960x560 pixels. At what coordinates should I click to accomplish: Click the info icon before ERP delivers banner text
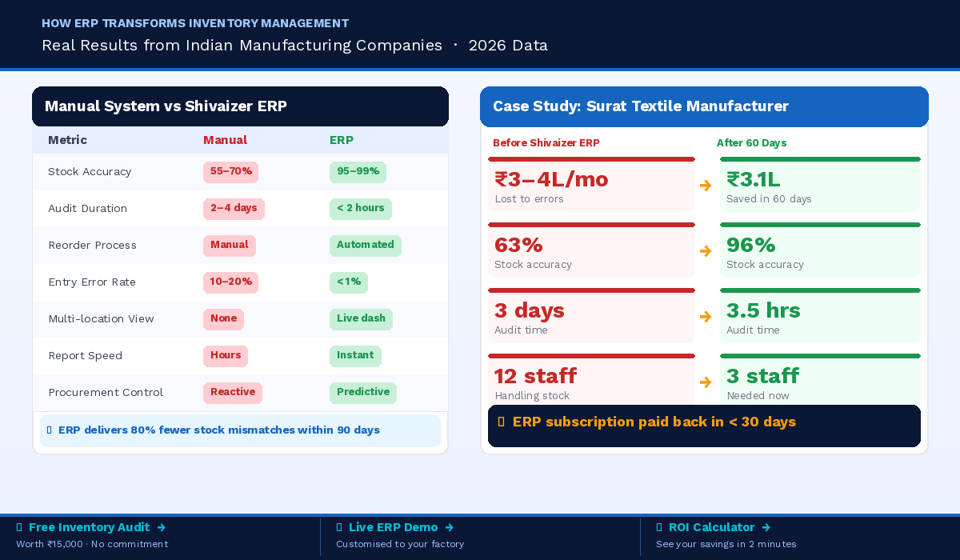pos(50,430)
